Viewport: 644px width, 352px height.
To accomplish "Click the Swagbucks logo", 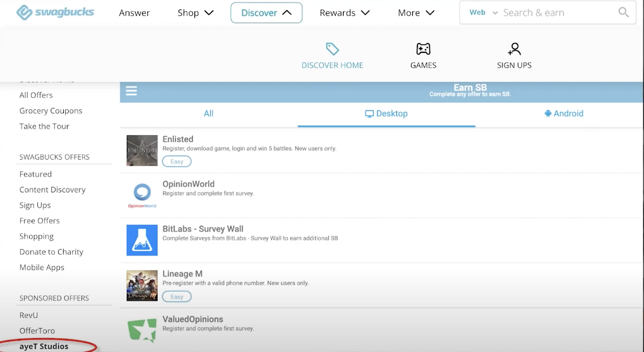I will click(55, 13).
